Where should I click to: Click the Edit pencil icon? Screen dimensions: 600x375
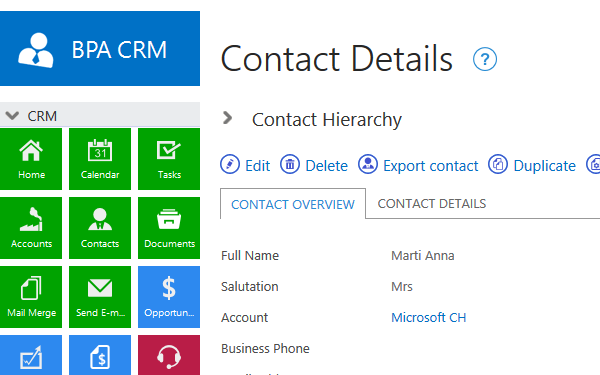(x=230, y=165)
